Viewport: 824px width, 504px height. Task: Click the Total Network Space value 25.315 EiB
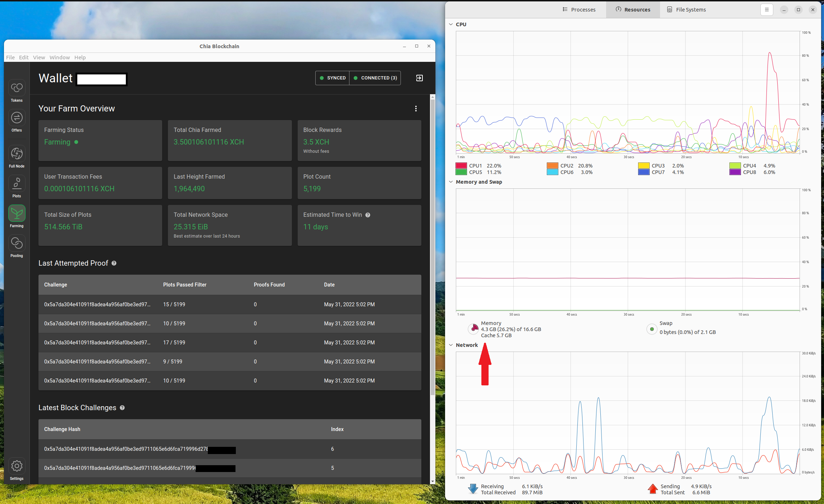pyautogui.click(x=191, y=227)
